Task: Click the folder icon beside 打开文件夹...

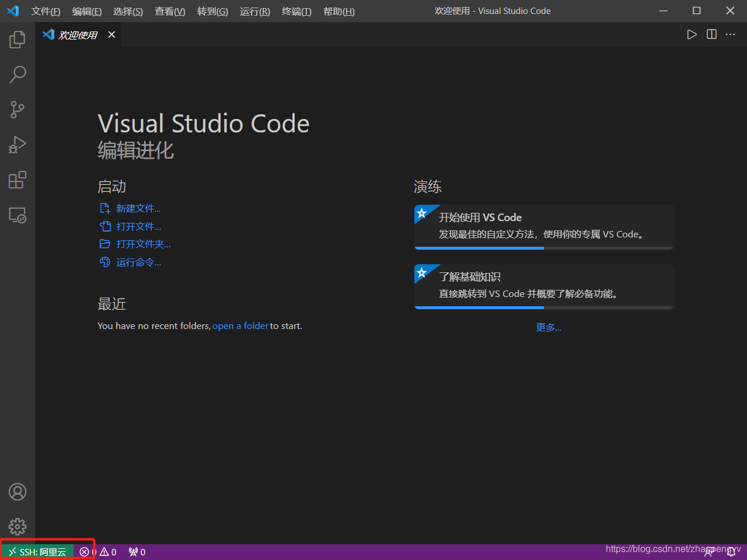Action: (105, 244)
